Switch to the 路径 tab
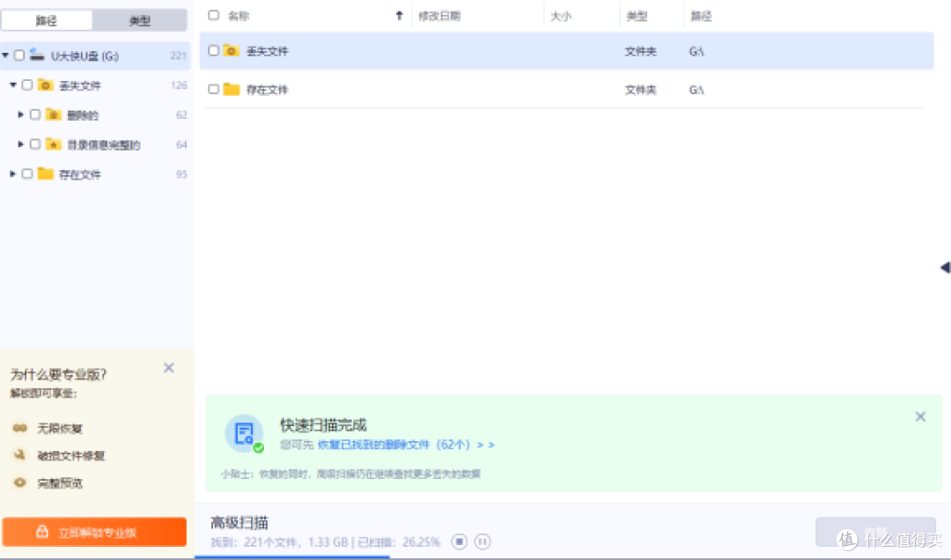This screenshot has height=560, width=951. click(x=47, y=20)
